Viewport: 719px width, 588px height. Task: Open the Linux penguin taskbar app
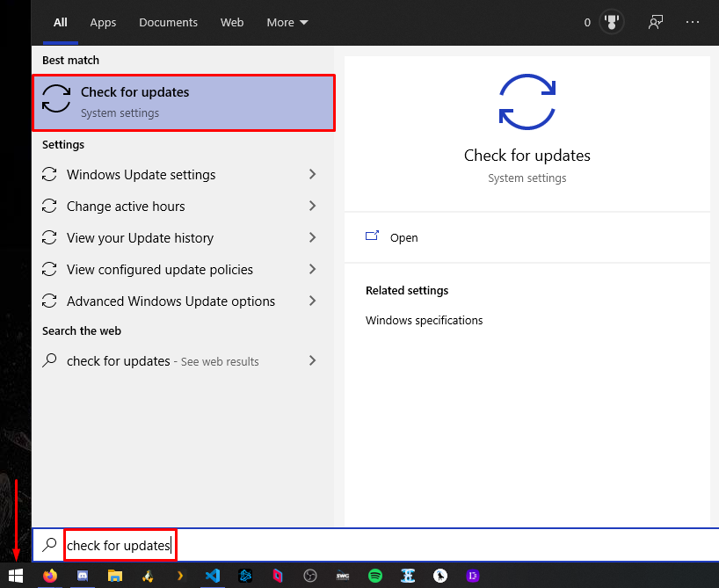click(148, 575)
